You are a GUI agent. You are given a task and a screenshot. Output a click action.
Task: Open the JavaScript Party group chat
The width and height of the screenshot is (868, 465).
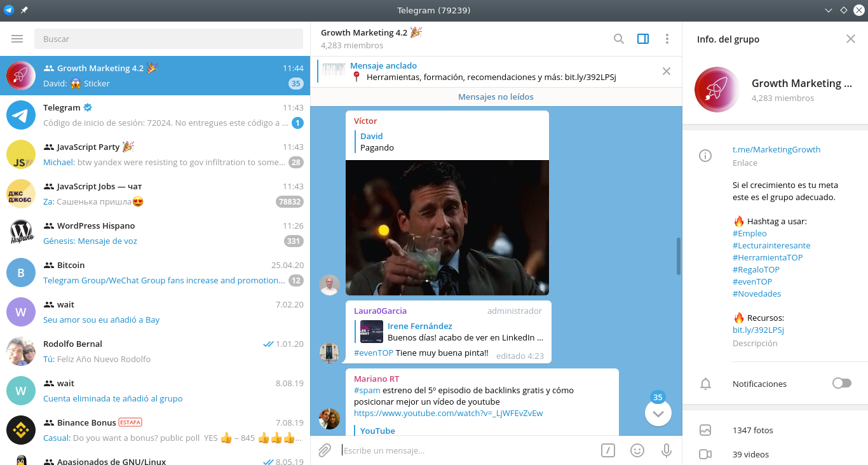[155, 154]
